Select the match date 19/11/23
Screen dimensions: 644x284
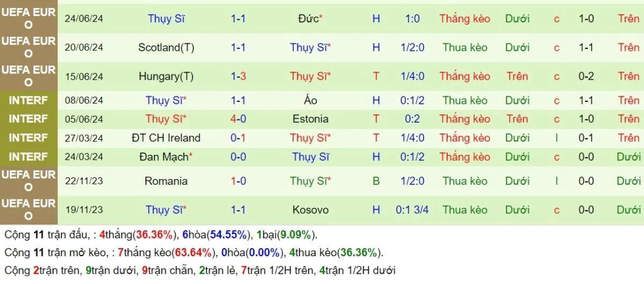(84, 210)
